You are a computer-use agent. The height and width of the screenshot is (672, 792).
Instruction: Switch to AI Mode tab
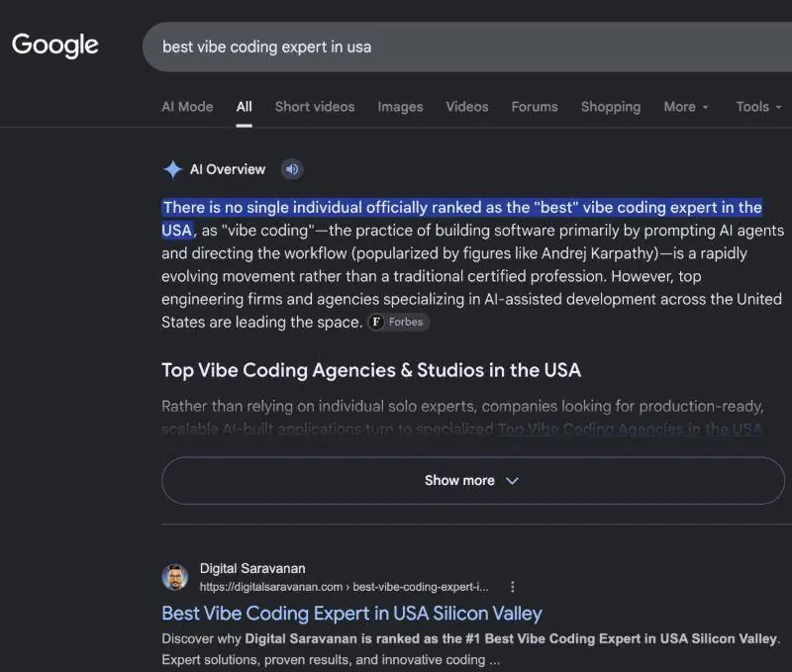pyautogui.click(x=187, y=107)
